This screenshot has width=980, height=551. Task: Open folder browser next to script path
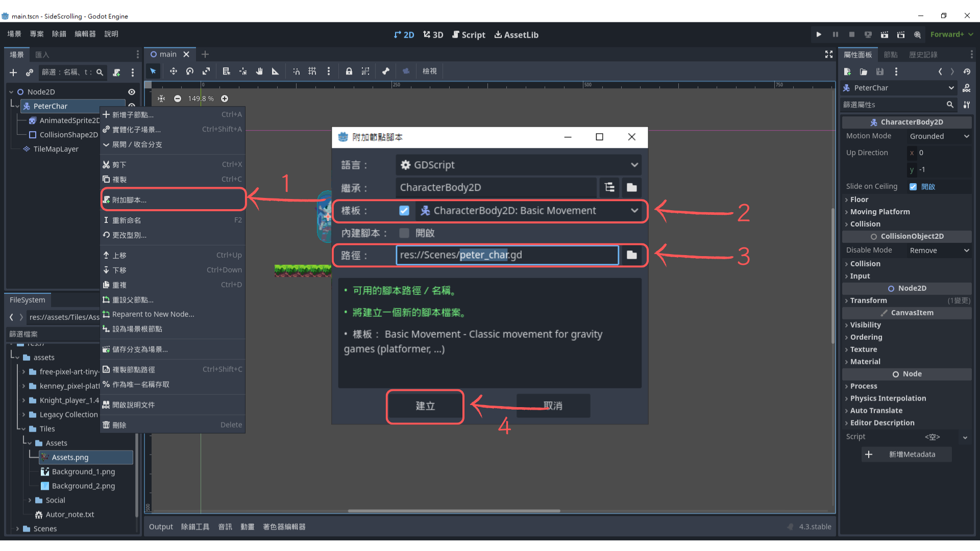631,255
